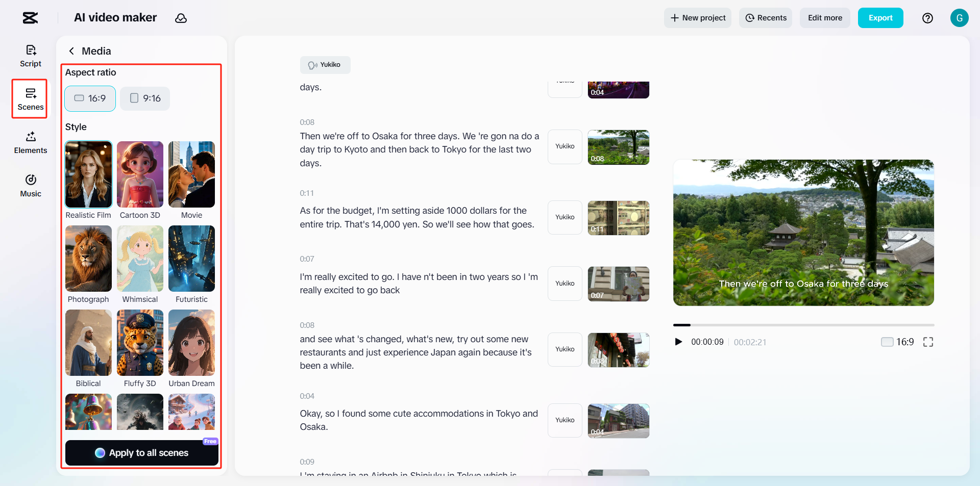
Task: Click Apply to all scenes
Action: tap(141, 453)
